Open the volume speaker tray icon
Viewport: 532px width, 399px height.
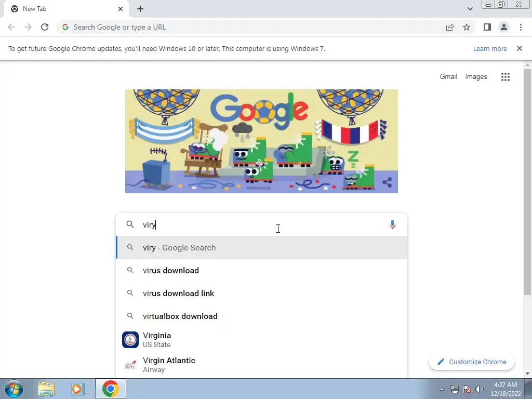pos(480,389)
